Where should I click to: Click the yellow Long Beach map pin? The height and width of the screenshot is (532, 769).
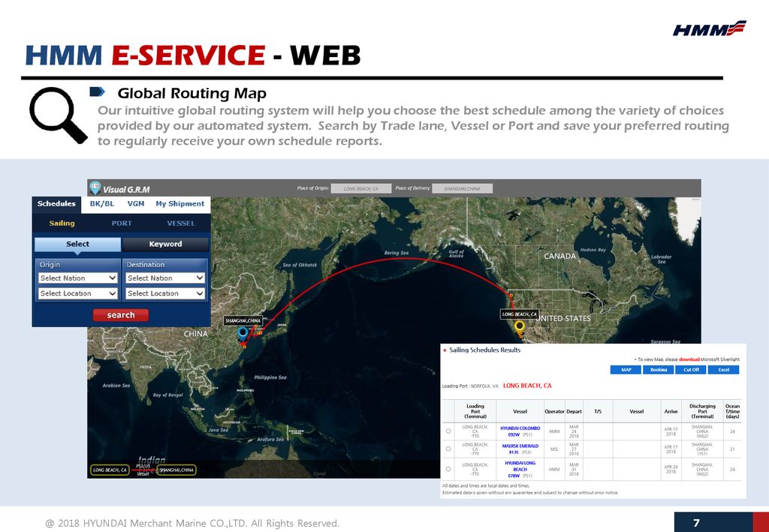coord(520,327)
